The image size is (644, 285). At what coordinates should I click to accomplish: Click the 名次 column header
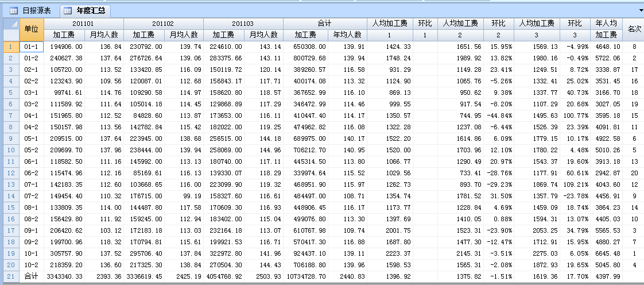[634, 29]
